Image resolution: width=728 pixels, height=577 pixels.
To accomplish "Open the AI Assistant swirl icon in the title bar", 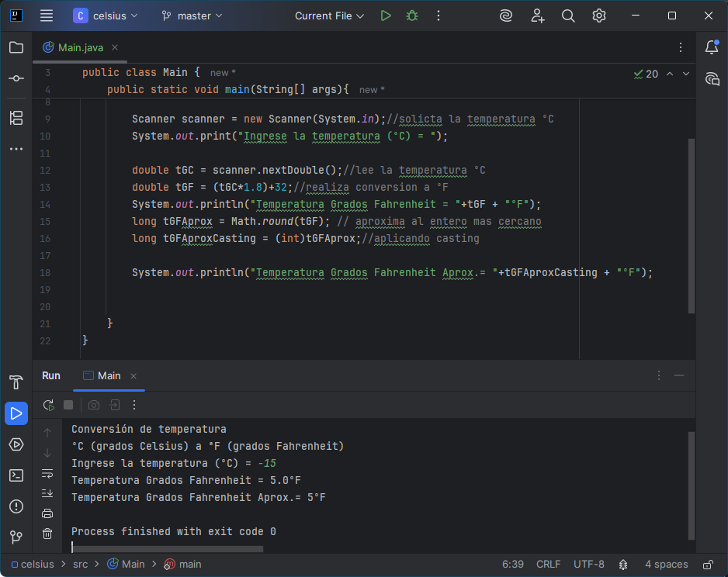I will [x=505, y=16].
